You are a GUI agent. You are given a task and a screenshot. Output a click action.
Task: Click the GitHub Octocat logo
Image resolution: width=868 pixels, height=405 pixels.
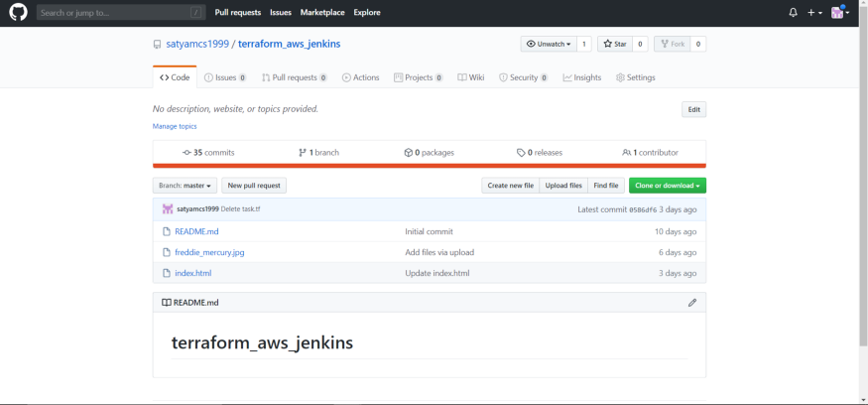coord(18,12)
